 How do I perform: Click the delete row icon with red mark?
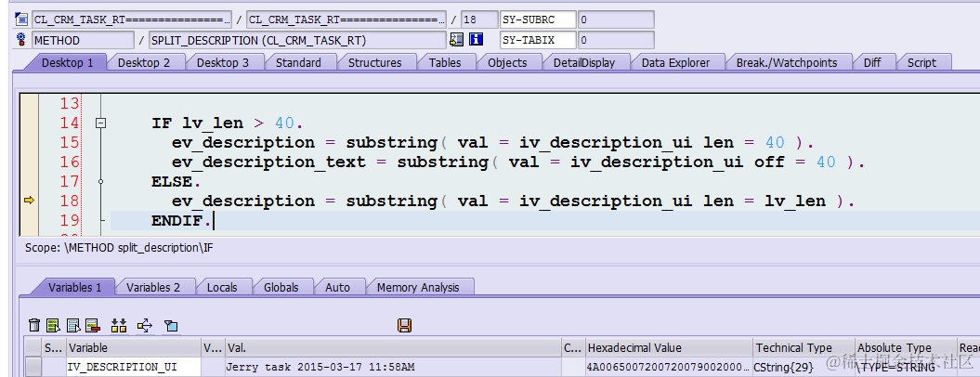pos(93,325)
